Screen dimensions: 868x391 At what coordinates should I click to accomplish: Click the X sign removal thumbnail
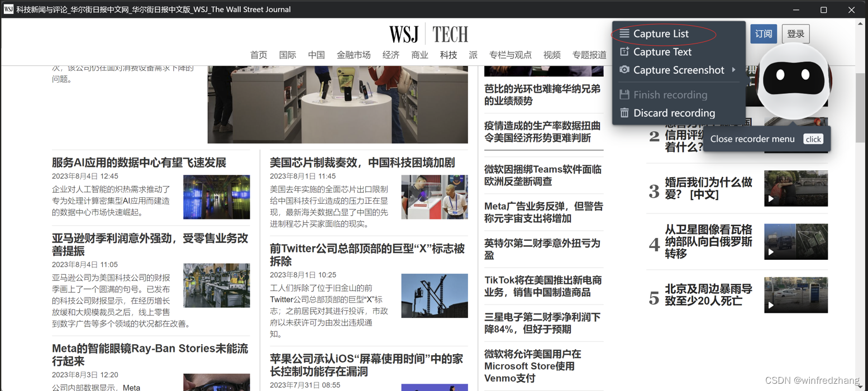pos(435,295)
